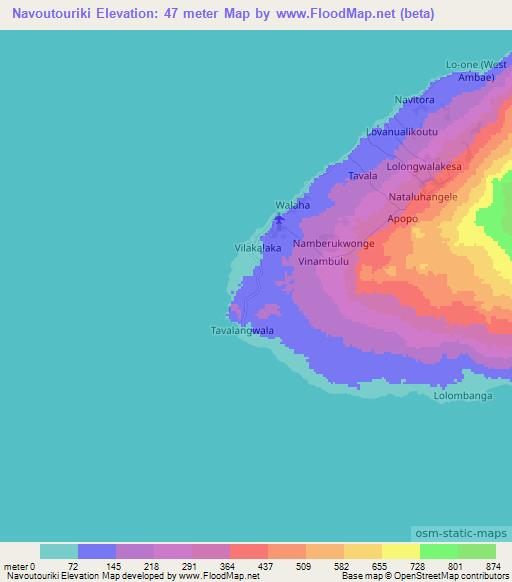512x582 pixels.
Task: Click the 655–728 meter yellow legend swatch
Action: click(401, 552)
